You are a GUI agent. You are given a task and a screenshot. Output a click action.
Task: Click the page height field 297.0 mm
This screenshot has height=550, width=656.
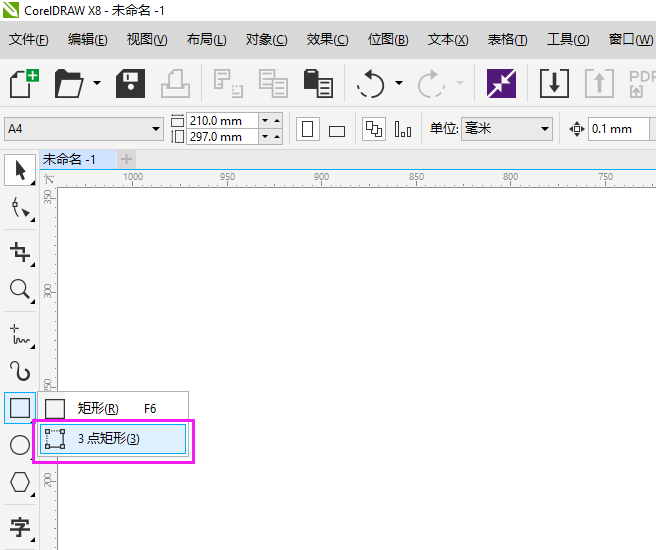pyautogui.click(x=223, y=137)
